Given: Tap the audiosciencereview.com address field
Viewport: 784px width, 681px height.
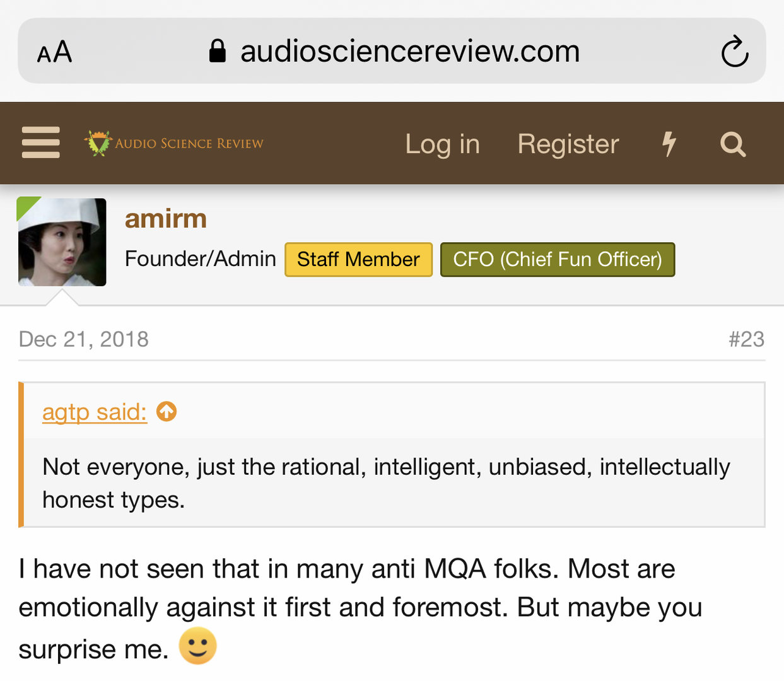Looking at the screenshot, I should tap(410, 51).
